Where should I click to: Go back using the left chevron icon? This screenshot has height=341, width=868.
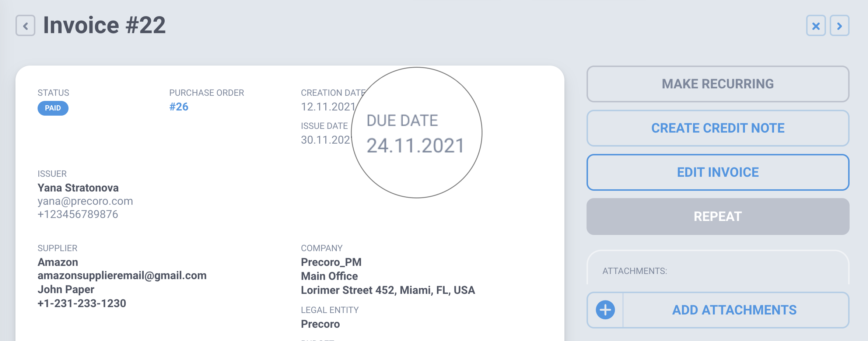tap(25, 26)
